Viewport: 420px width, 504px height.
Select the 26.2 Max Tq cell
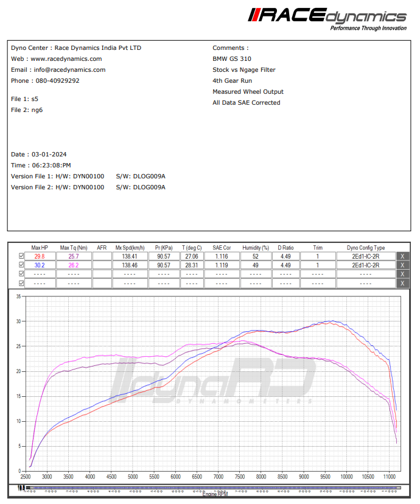(74, 265)
